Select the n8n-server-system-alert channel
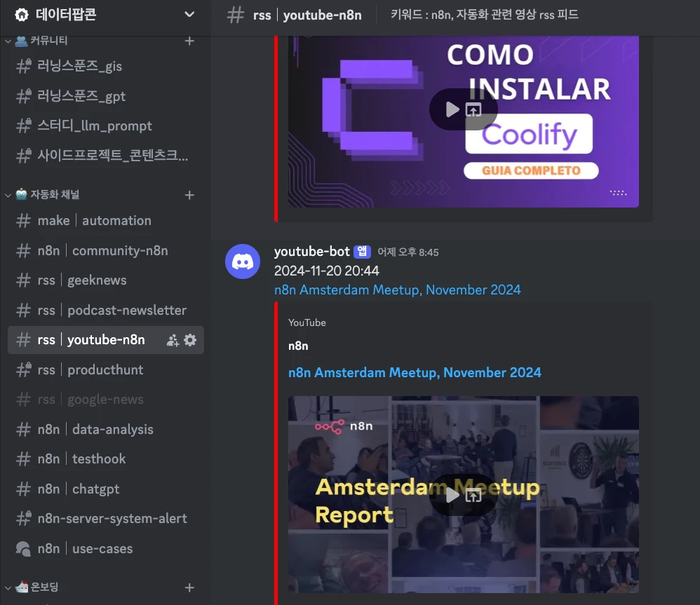Viewport: 700px width, 605px height. pyautogui.click(x=106, y=519)
